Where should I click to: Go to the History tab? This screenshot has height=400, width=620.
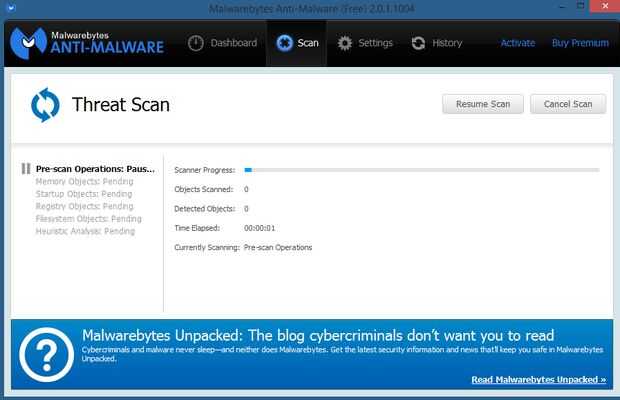coord(437,43)
